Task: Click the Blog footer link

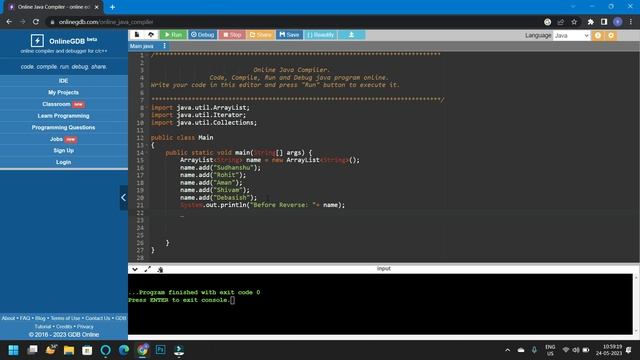Action: tap(40, 318)
